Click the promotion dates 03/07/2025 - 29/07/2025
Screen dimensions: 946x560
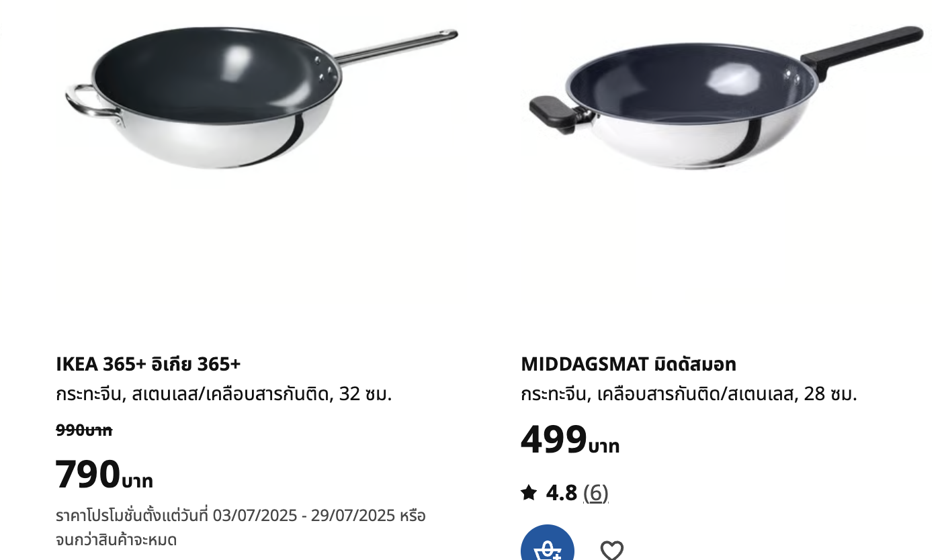coord(304,516)
